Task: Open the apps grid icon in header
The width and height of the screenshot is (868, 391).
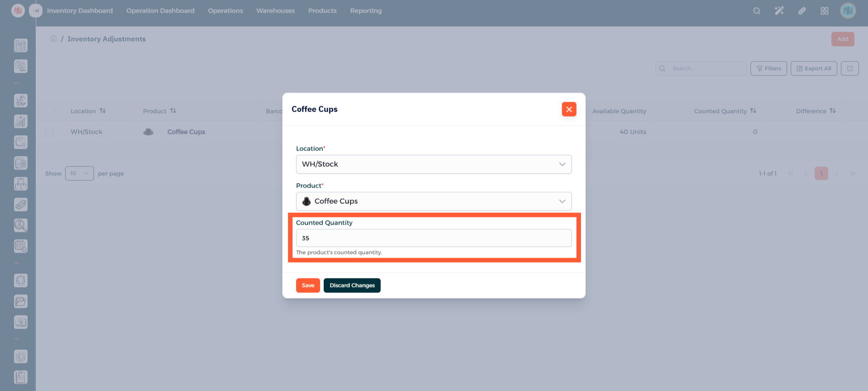Action: [824, 11]
